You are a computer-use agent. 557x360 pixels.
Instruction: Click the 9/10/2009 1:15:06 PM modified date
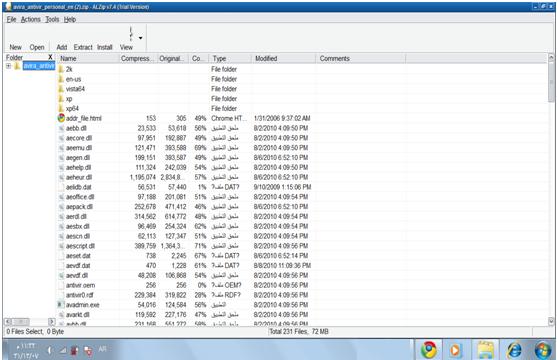[x=282, y=187]
